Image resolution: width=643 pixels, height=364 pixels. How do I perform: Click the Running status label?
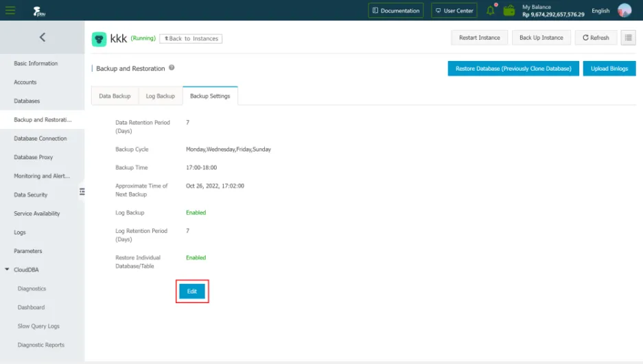click(143, 38)
